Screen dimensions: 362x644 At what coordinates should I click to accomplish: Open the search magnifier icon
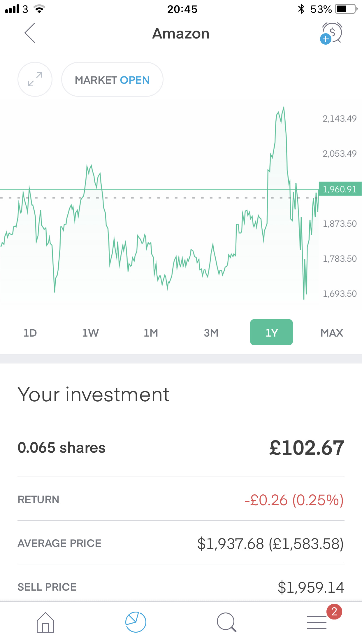[x=226, y=622]
